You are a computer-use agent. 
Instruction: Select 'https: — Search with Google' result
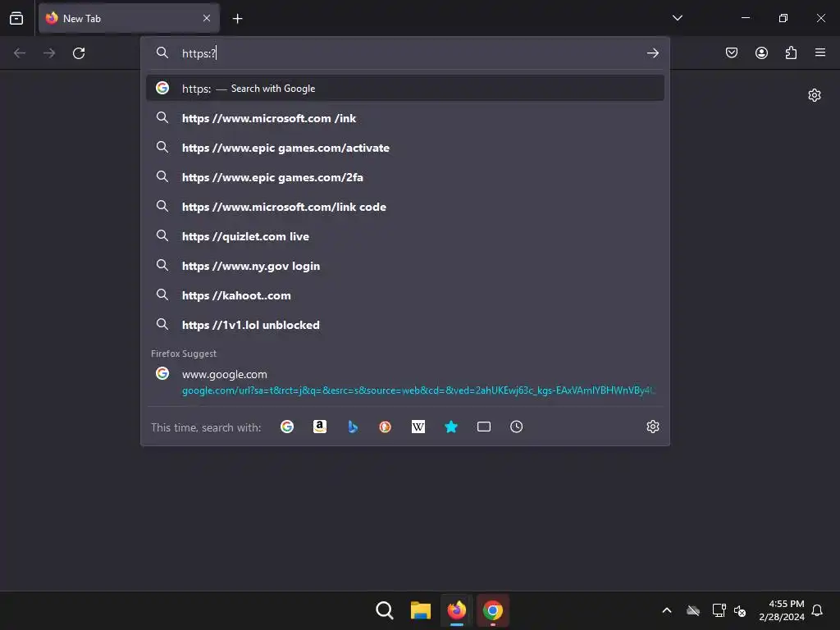click(x=405, y=89)
